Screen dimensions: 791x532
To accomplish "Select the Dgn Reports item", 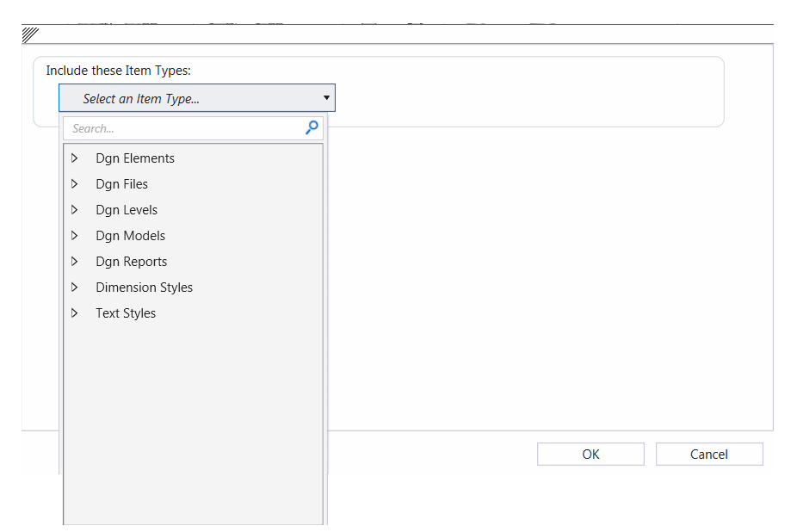I will (x=131, y=262).
